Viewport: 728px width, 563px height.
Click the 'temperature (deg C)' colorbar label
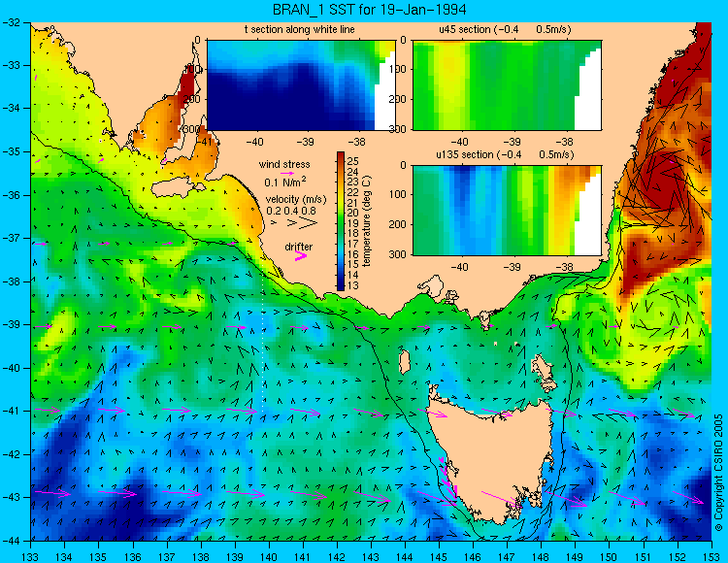click(367, 221)
